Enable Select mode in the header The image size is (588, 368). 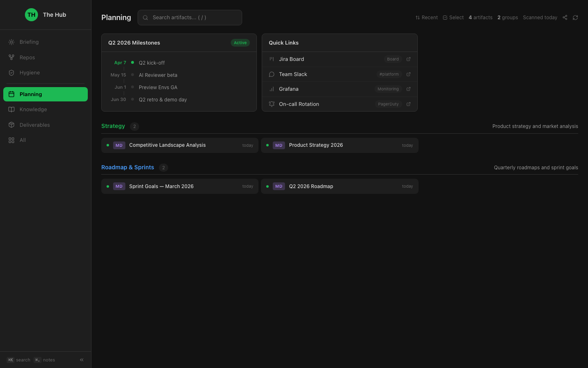(453, 18)
